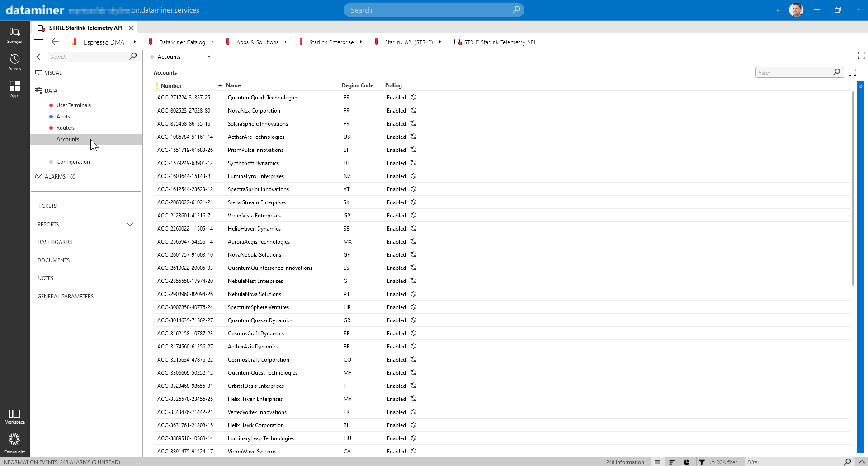Refresh polling for NebulaNova Solutions
The image size is (868, 466).
(x=414, y=294)
